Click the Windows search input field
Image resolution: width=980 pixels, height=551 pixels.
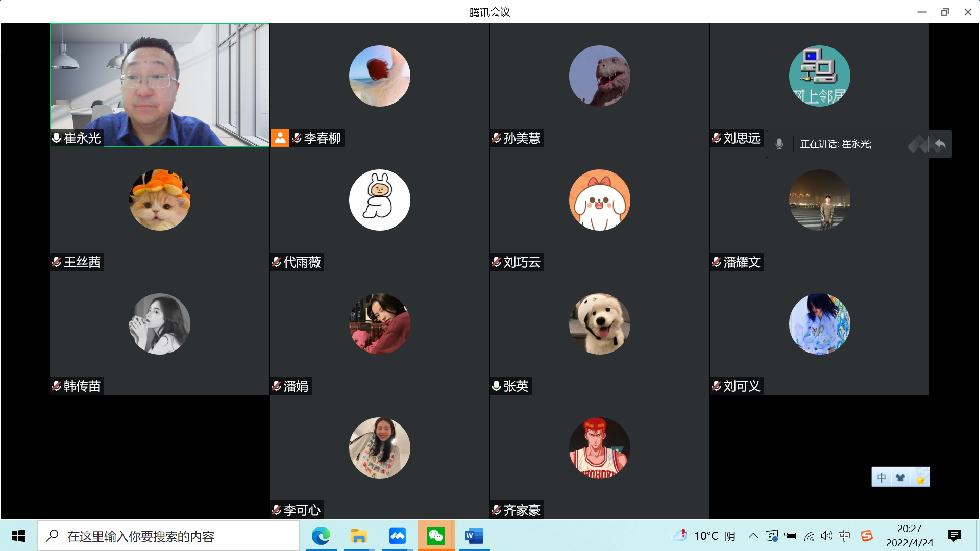pos(168,536)
